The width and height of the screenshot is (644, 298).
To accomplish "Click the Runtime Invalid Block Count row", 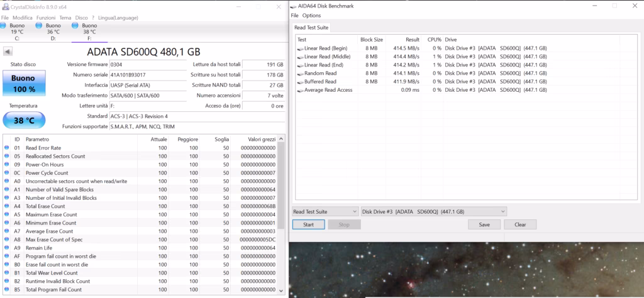I will (x=140, y=281).
